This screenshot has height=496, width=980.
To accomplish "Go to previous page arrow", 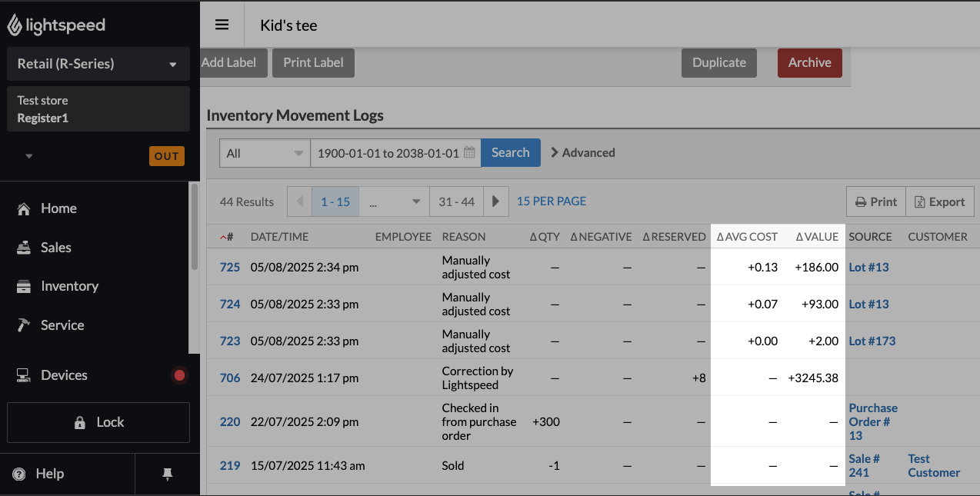I will [x=299, y=201].
